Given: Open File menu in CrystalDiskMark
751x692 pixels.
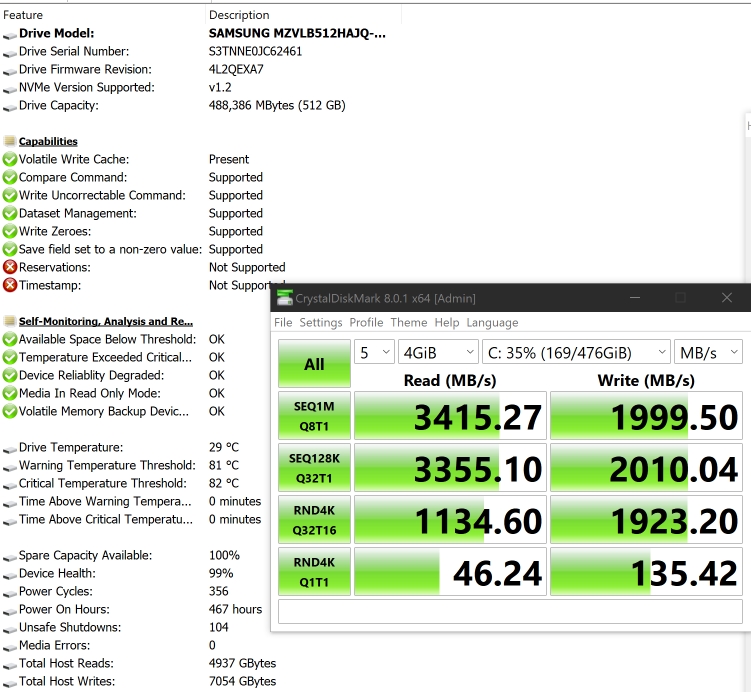Looking at the screenshot, I should pyautogui.click(x=283, y=323).
